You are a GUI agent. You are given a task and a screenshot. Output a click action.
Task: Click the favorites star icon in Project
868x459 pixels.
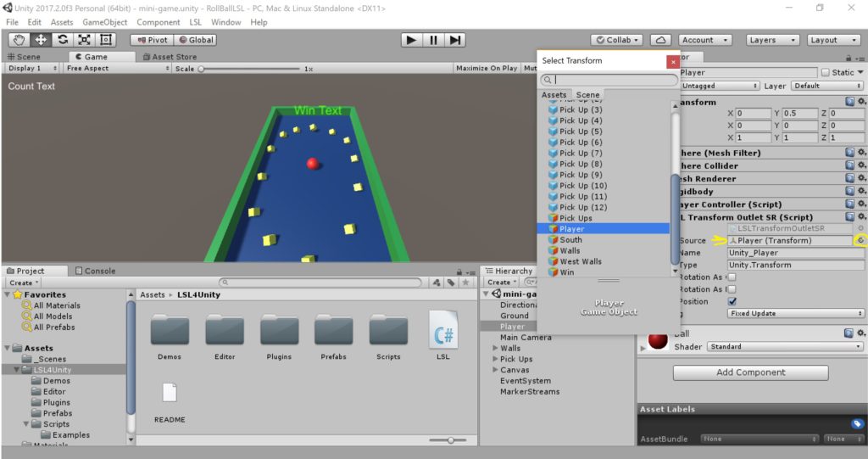[466, 283]
